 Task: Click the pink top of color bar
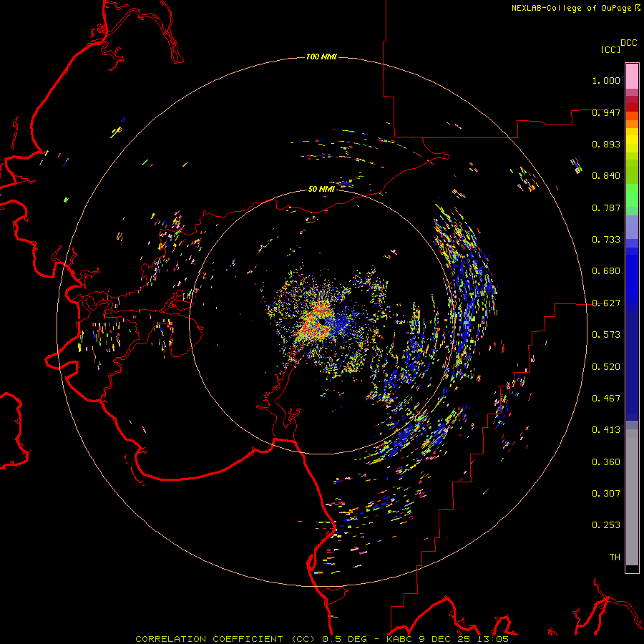pyautogui.click(x=632, y=76)
